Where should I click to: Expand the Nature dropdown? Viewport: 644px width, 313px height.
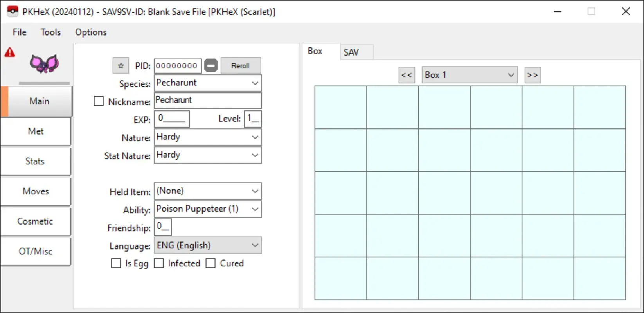tap(208, 137)
